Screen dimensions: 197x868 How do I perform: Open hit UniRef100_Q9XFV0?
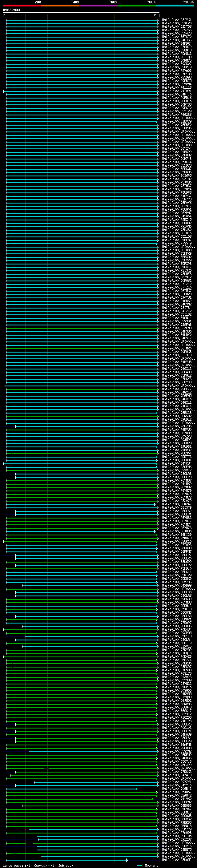coord(176,23)
